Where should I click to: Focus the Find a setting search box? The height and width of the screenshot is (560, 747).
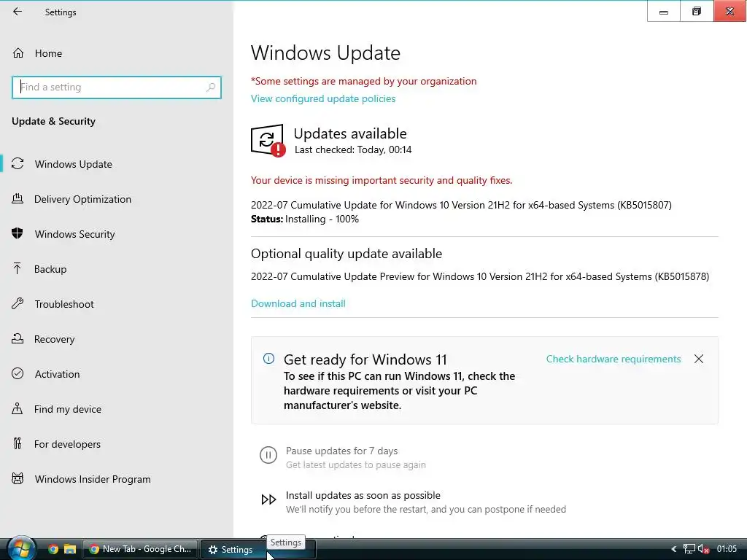click(116, 87)
